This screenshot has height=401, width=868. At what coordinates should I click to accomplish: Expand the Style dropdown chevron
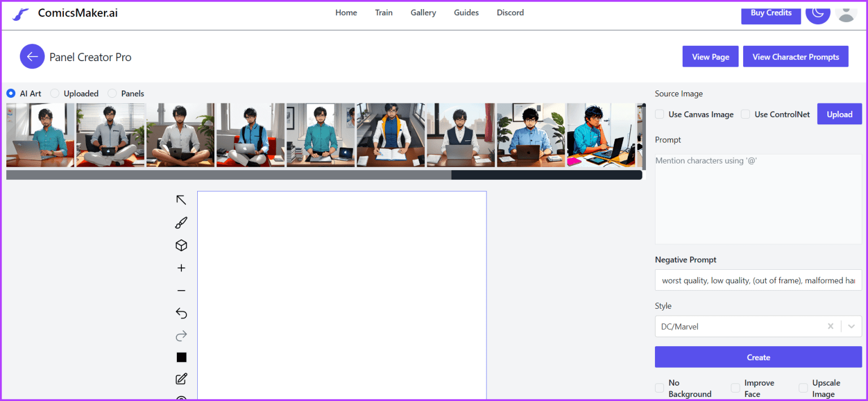click(851, 326)
